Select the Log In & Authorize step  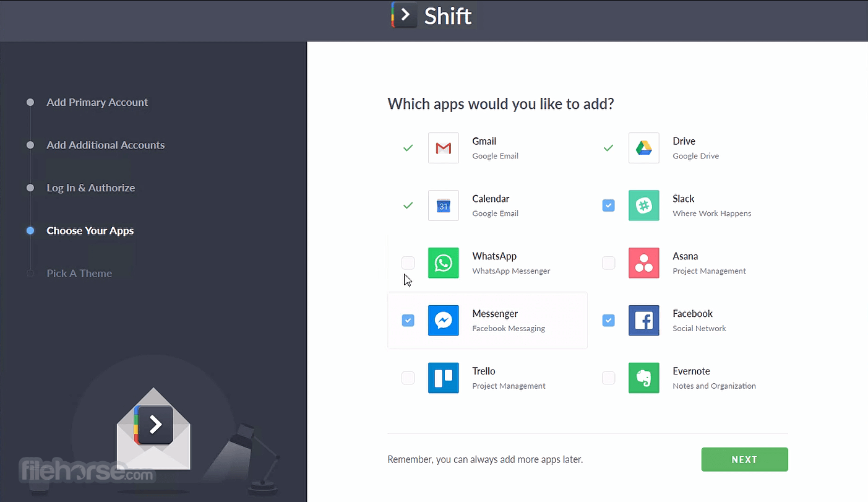click(x=91, y=188)
